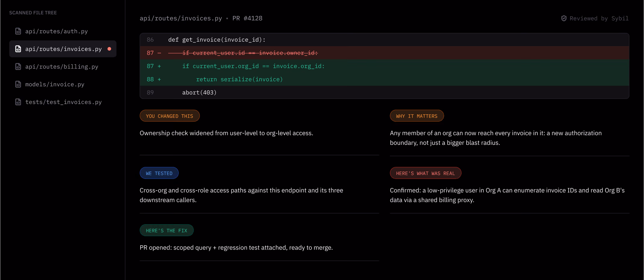Click the file icon beside api/routes/auth.py
Image resolution: width=644 pixels, height=280 pixels.
[18, 31]
